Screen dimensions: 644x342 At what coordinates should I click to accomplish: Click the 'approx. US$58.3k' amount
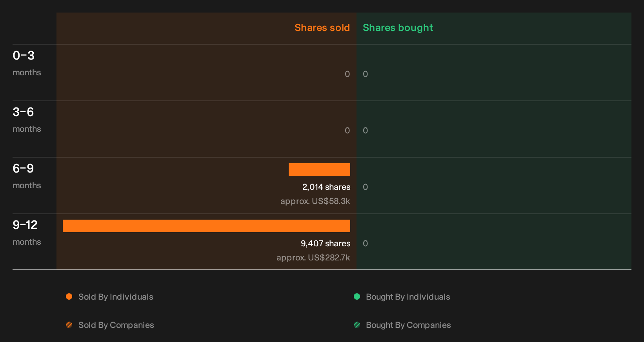tap(315, 201)
